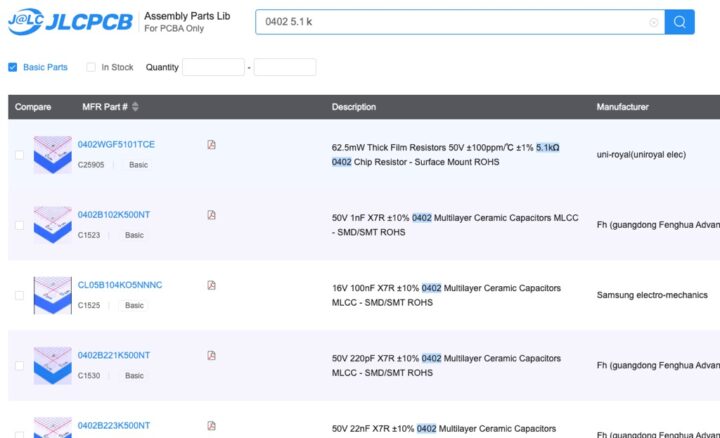Clear the search field with the X icon
This screenshot has width=720, height=438.
click(x=654, y=22)
